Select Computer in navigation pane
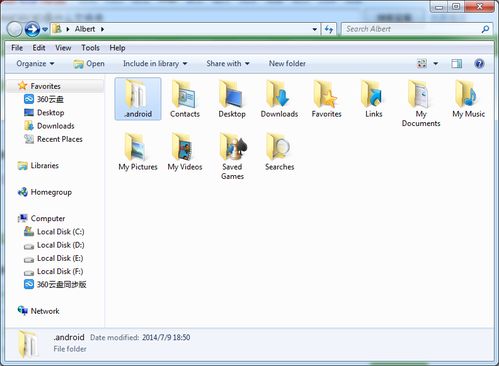The image size is (499, 366). (x=41, y=218)
